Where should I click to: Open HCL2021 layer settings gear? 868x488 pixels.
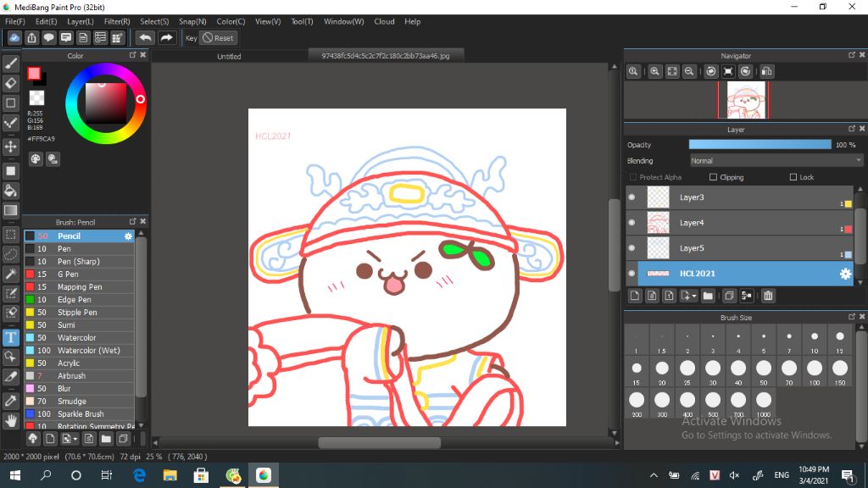845,274
